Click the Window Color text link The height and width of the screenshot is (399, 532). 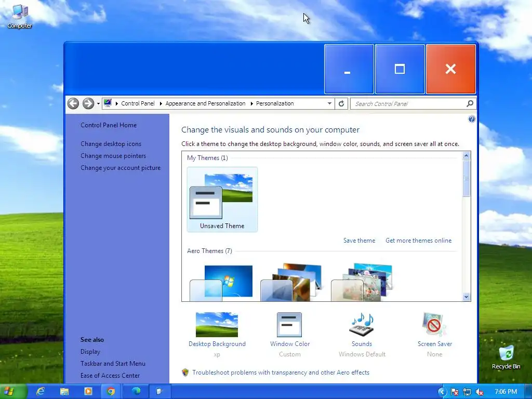coord(290,344)
